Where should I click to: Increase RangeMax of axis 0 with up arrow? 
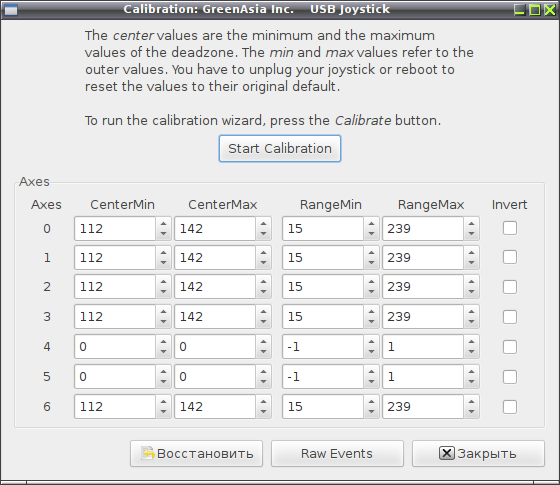click(471, 223)
